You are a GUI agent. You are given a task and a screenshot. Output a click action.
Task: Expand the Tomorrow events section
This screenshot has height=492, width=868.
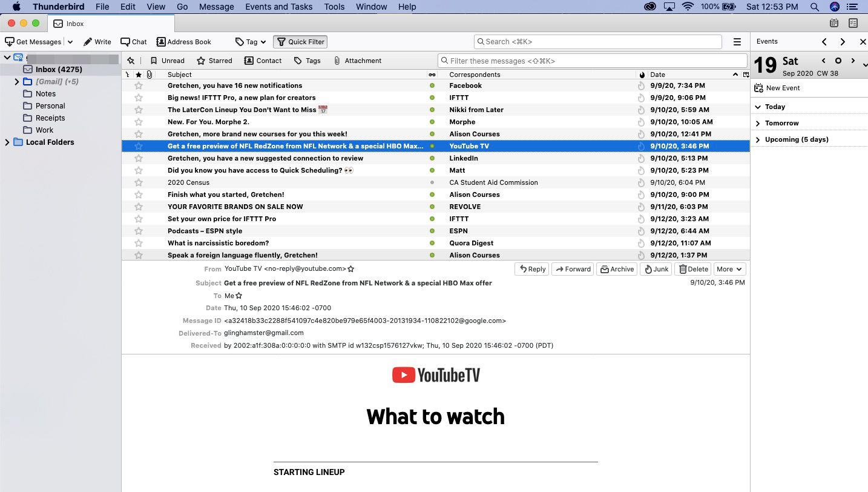[758, 123]
